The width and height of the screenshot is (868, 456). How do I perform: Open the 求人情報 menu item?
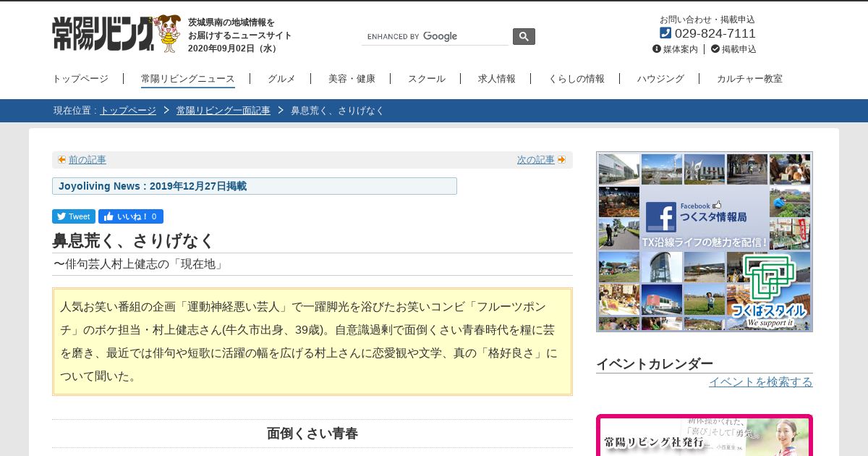pyautogui.click(x=497, y=79)
